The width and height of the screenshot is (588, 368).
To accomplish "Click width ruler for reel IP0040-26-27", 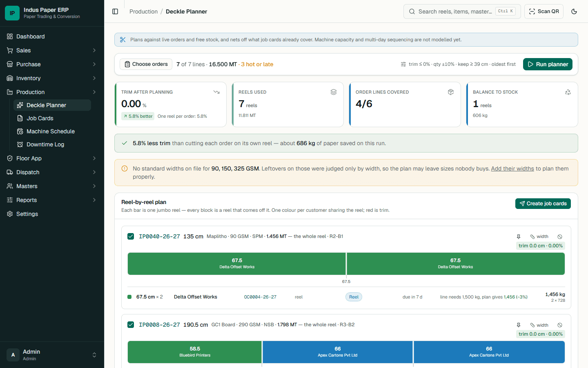I will pyautogui.click(x=539, y=236).
